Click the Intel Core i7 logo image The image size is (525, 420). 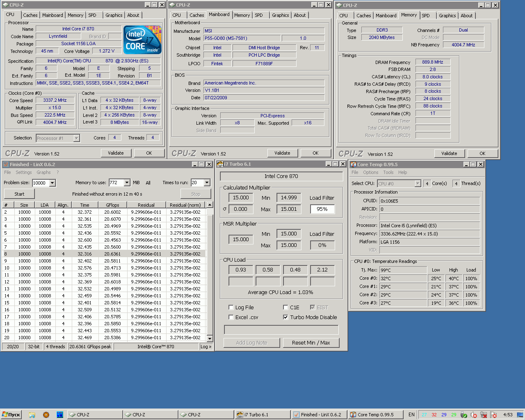pos(143,40)
